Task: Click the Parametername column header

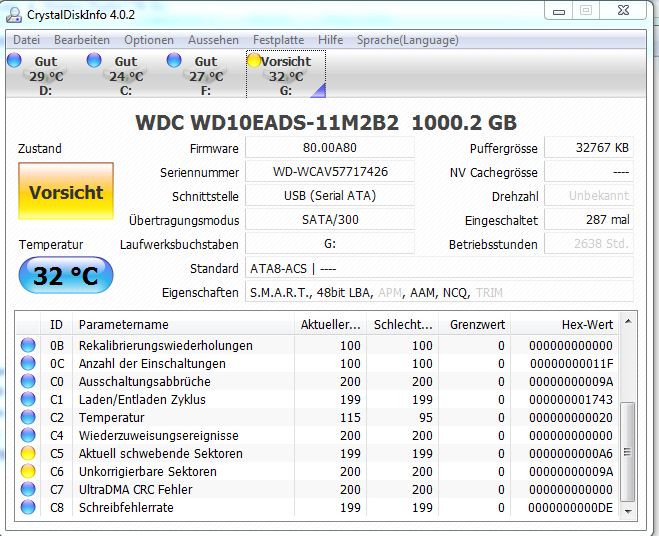Action: tap(183, 325)
